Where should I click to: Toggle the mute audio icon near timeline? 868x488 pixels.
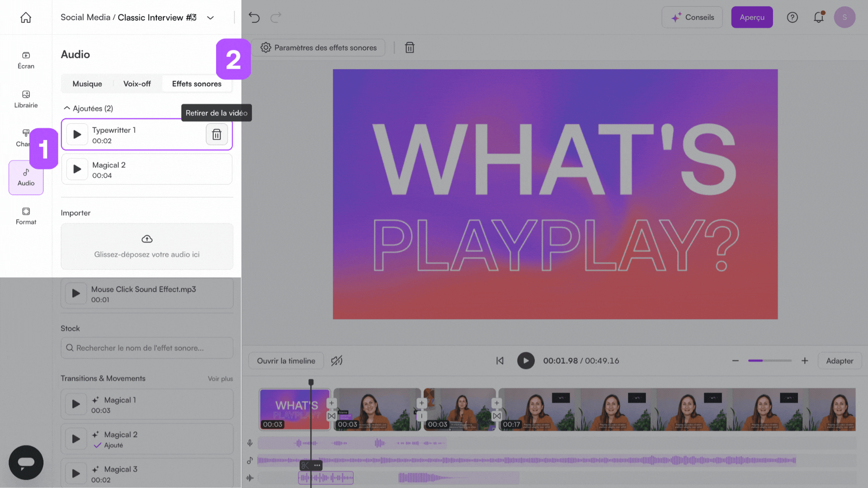point(337,361)
